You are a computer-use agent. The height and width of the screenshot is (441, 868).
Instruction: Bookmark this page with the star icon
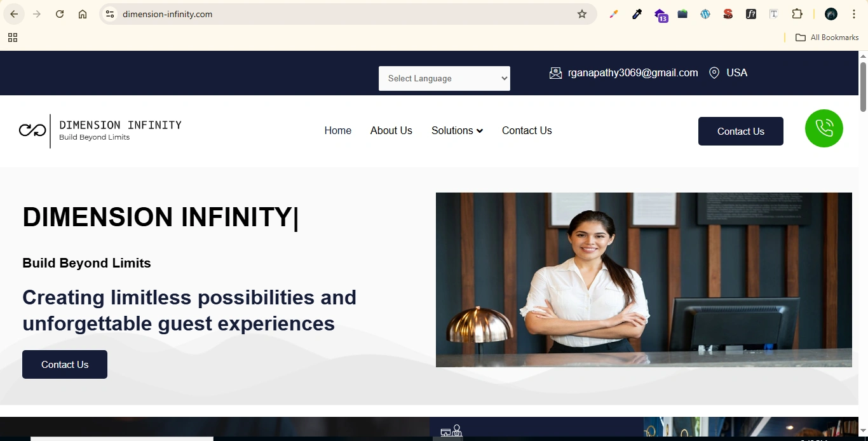click(x=581, y=14)
